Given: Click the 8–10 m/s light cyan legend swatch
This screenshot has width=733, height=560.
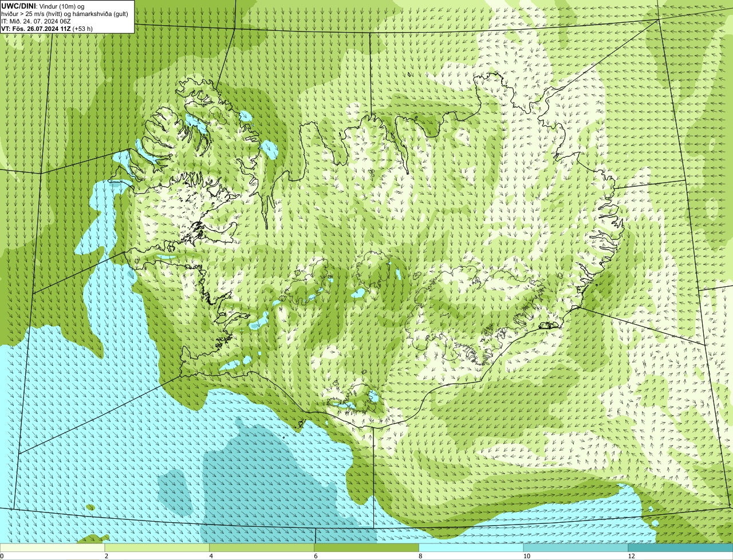Looking at the screenshot, I should (x=471, y=547).
